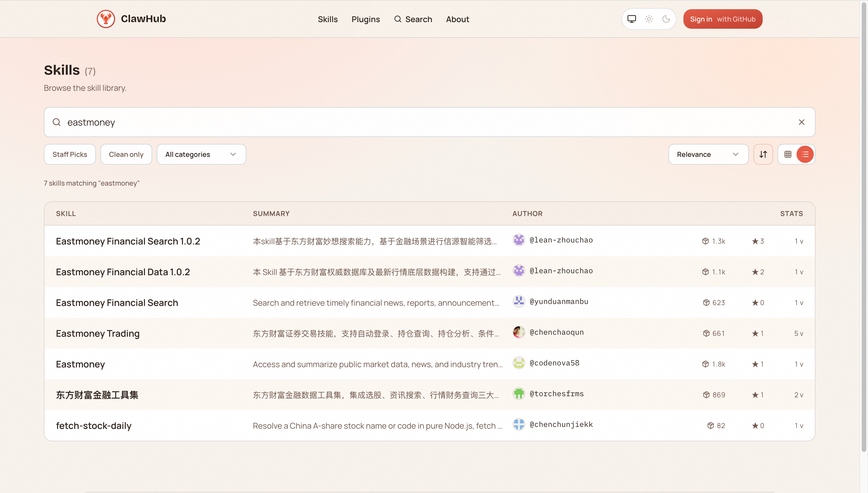Click the magnifier icon in the search box
Screen dimensions: 868x493
[57, 122]
